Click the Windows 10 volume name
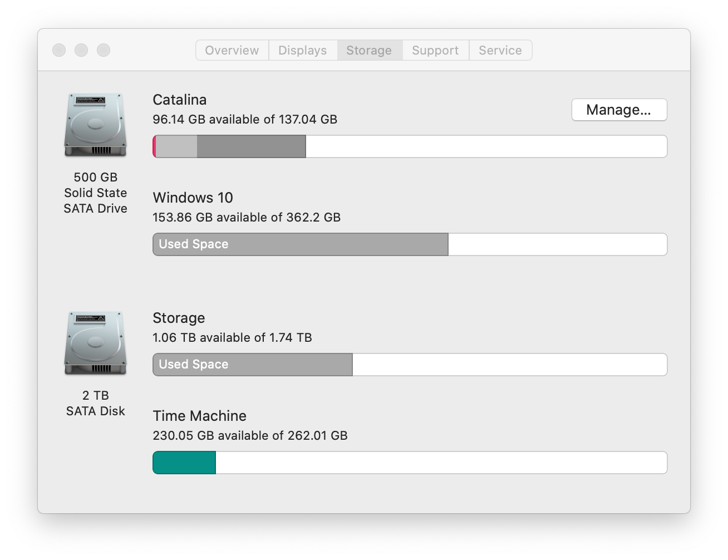This screenshot has height=560, width=728. click(193, 198)
